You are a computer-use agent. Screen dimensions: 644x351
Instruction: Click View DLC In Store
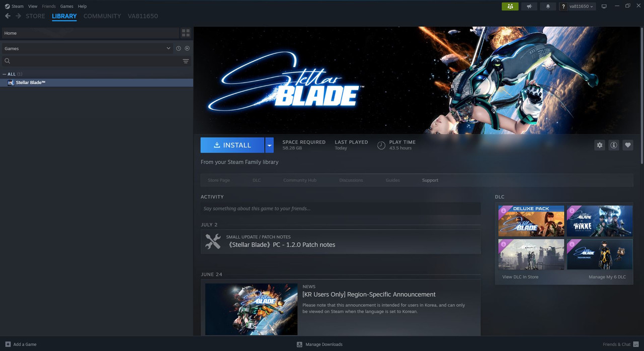(x=520, y=277)
